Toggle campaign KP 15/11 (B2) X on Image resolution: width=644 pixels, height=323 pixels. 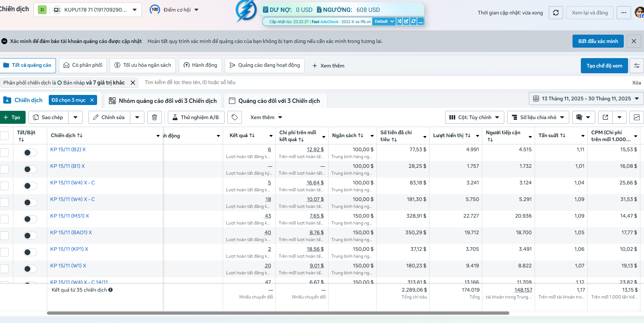pos(30,153)
